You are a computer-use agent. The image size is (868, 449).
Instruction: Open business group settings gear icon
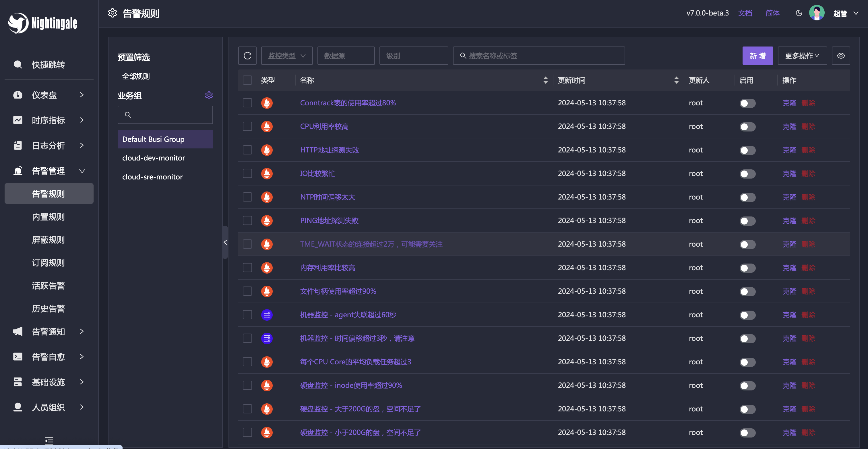click(209, 95)
